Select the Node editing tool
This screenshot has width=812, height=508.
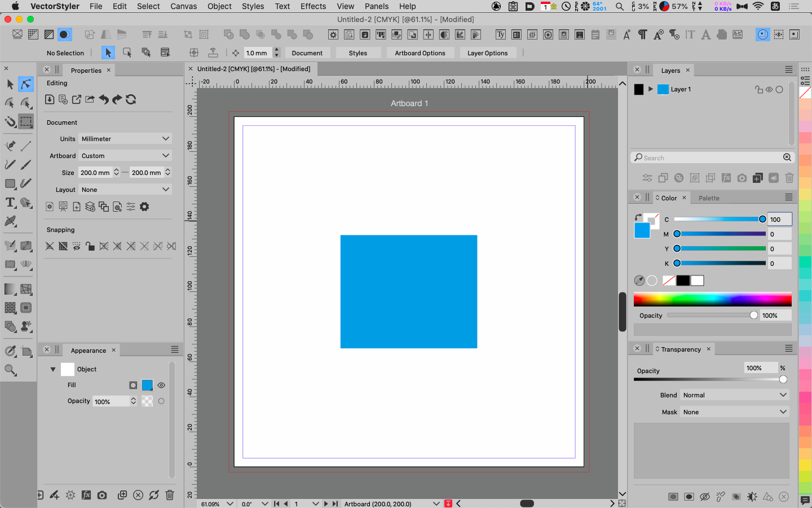(26, 84)
